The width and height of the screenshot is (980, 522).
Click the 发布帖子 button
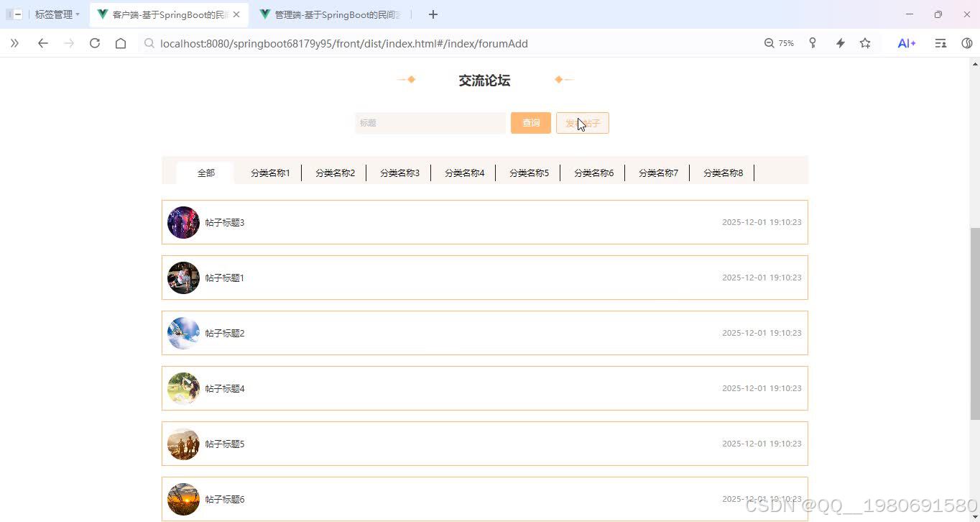click(x=583, y=123)
